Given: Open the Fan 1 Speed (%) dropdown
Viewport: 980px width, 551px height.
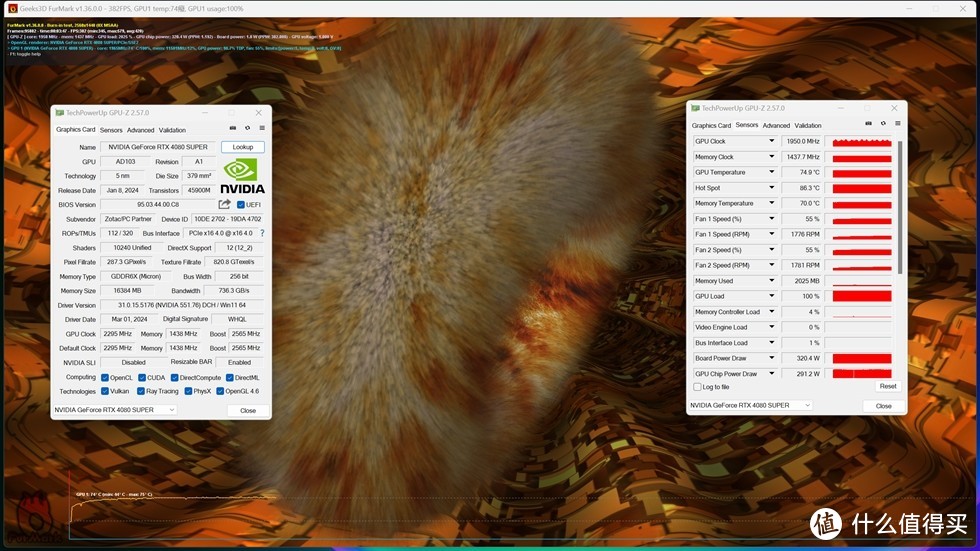Looking at the screenshot, I should (771, 219).
